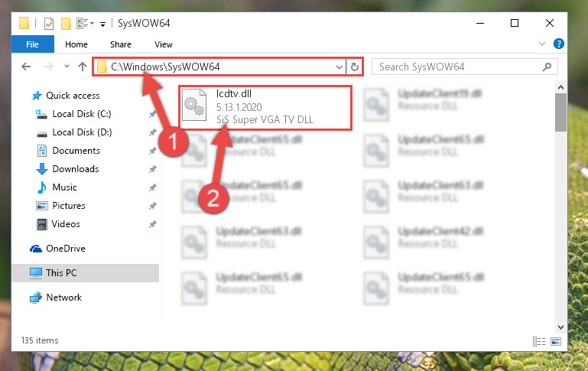
Task: Click the New folder icon in title bar
Action: [66, 24]
